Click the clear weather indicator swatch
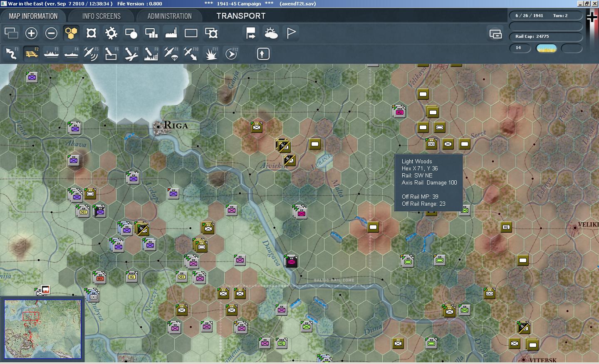 click(x=547, y=48)
